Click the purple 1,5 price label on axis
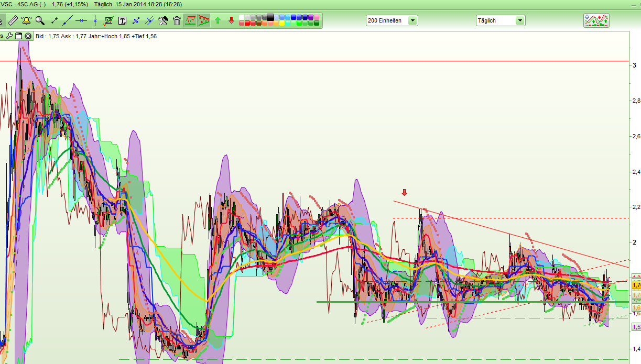This screenshot has height=364, width=641. [x=636, y=327]
